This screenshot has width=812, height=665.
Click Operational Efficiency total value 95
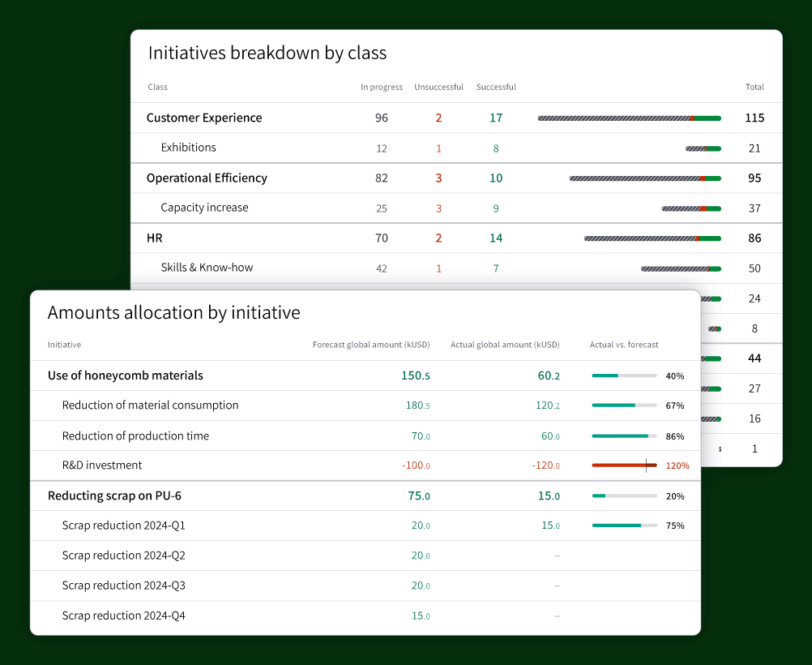coord(754,178)
